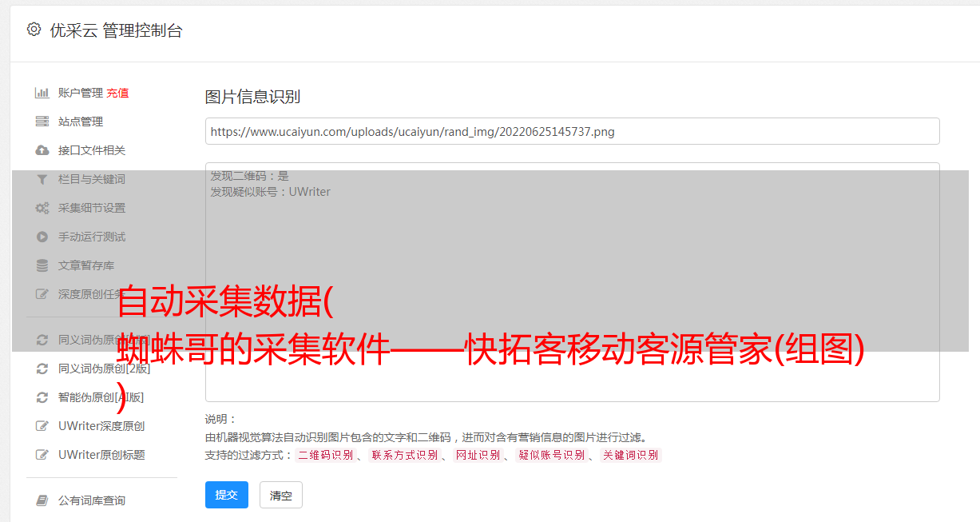
Task: Click the 由机器视觉算法自动识别 description sentence
Action: 426,437
